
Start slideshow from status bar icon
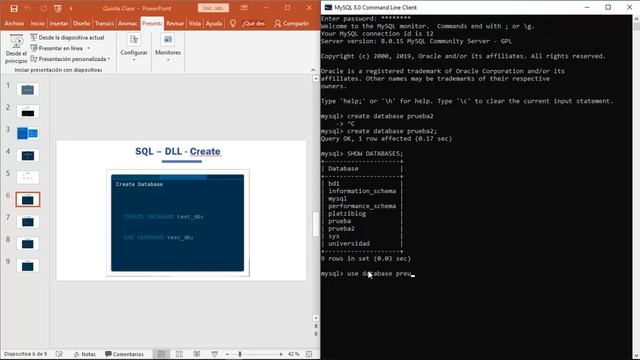[215, 354]
